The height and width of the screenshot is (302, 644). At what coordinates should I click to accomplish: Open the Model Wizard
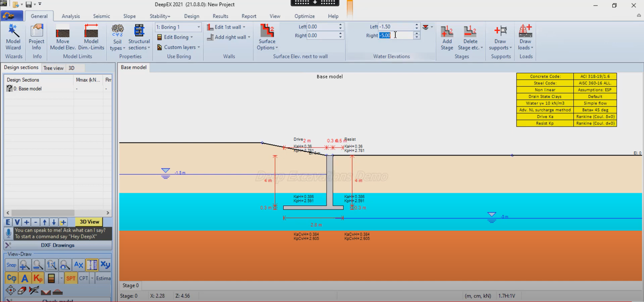pyautogui.click(x=13, y=37)
